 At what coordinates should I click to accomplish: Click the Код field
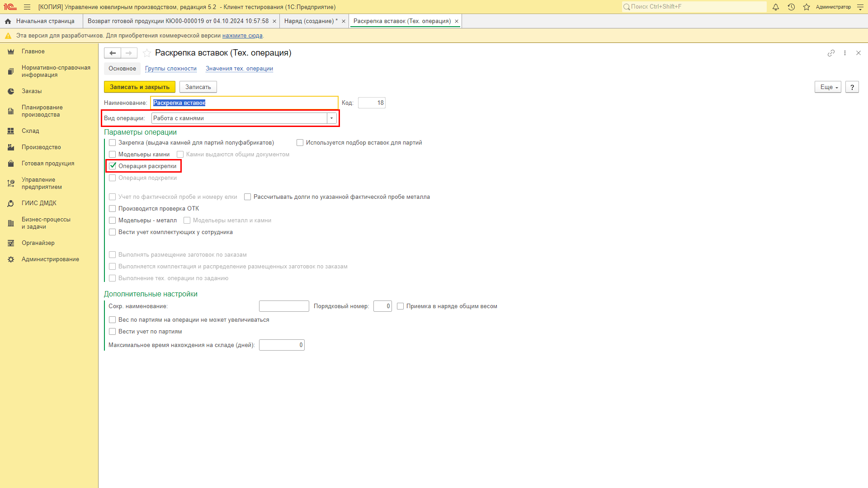click(x=372, y=103)
